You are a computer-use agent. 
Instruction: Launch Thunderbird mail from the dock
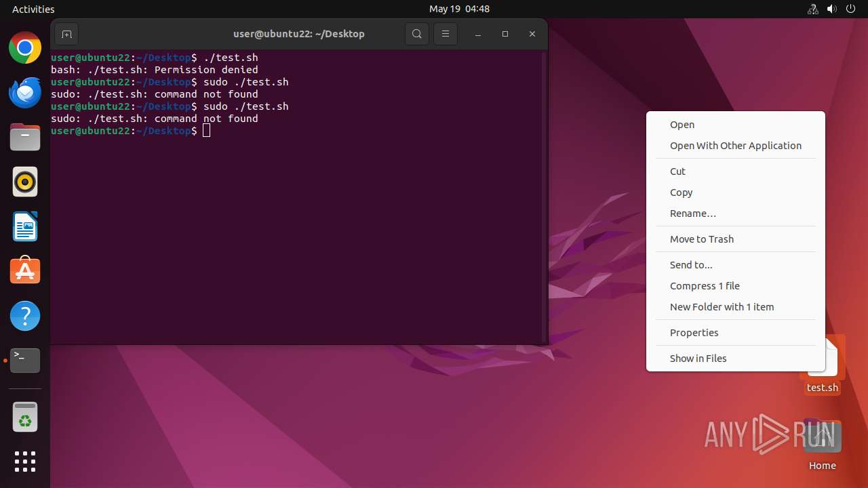pyautogui.click(x=25, y=93)
